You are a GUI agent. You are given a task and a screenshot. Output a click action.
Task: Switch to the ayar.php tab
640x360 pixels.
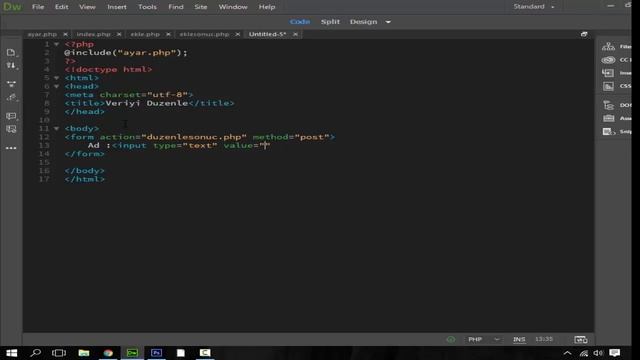pos(42,34)
